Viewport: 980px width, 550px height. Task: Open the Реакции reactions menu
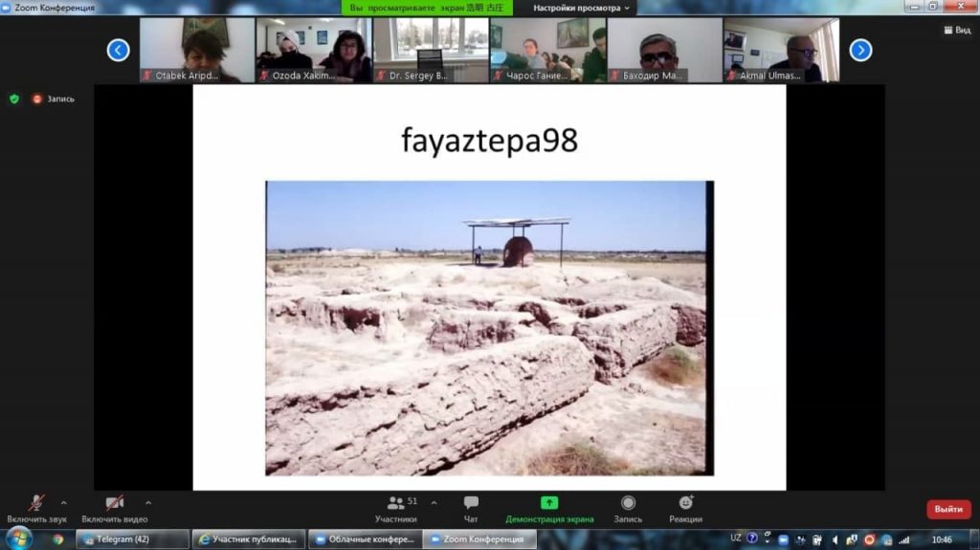point(685,509)
